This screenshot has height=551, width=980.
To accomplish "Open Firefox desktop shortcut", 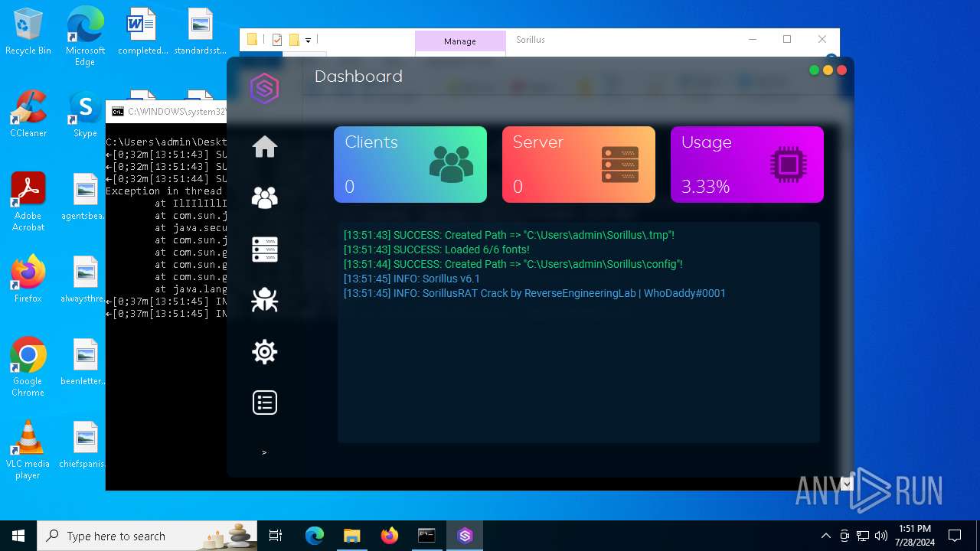I will pyautogui.click(x=28, y=279).
